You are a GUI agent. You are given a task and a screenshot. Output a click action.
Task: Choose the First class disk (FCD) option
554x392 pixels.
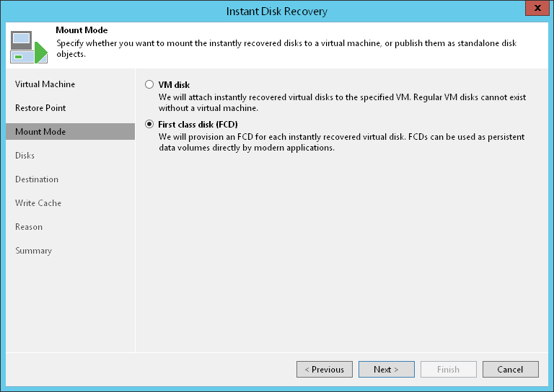pos(149,125)
